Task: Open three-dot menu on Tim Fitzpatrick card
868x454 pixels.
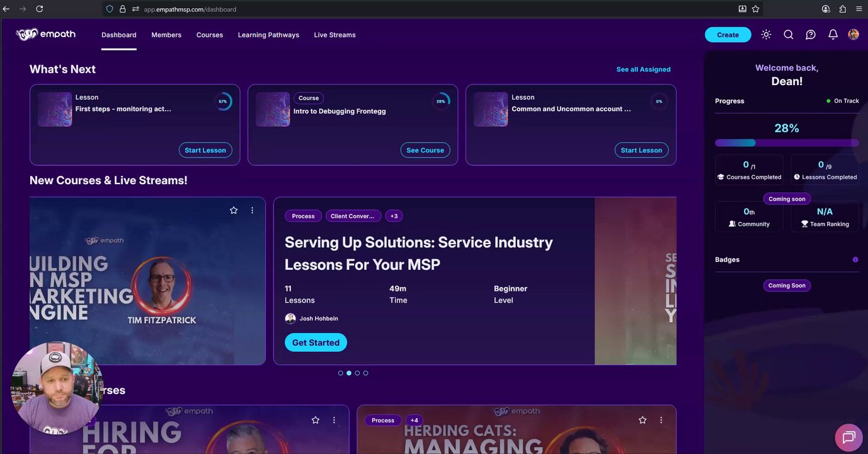Action: 252,210
